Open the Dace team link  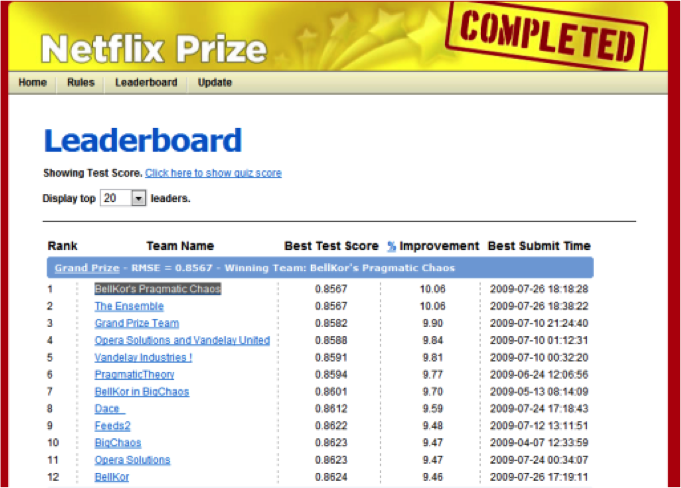(109, 408)
